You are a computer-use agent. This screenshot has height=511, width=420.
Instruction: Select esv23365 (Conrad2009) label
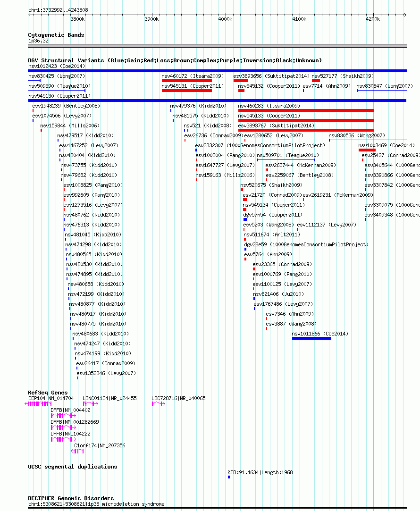point(282,264)
